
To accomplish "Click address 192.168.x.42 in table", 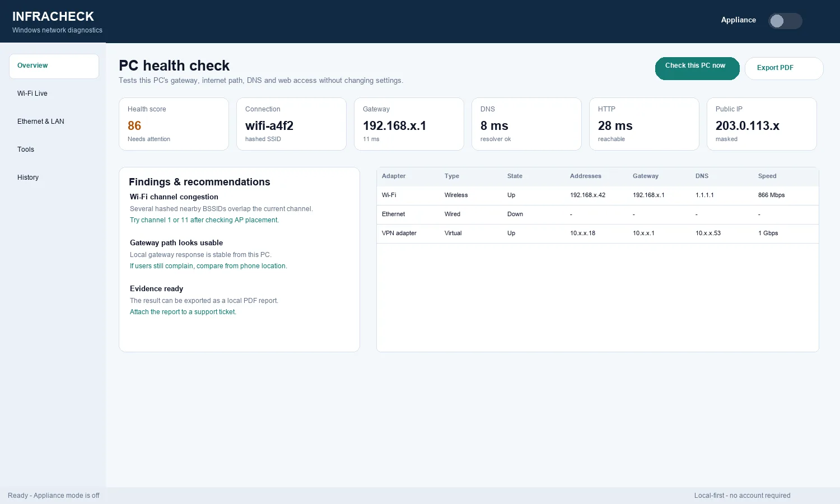I will click(588, 195).
